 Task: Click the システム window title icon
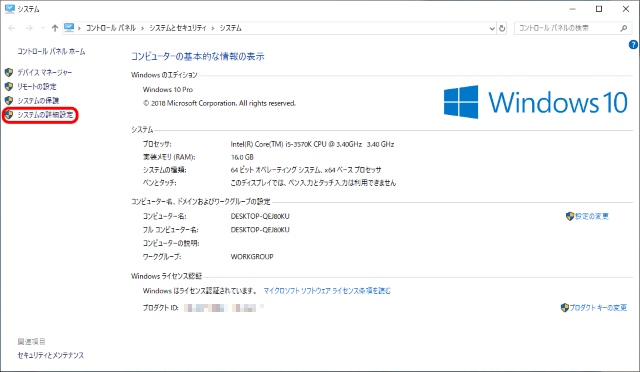pyautogui.click(x=9, y=9)
